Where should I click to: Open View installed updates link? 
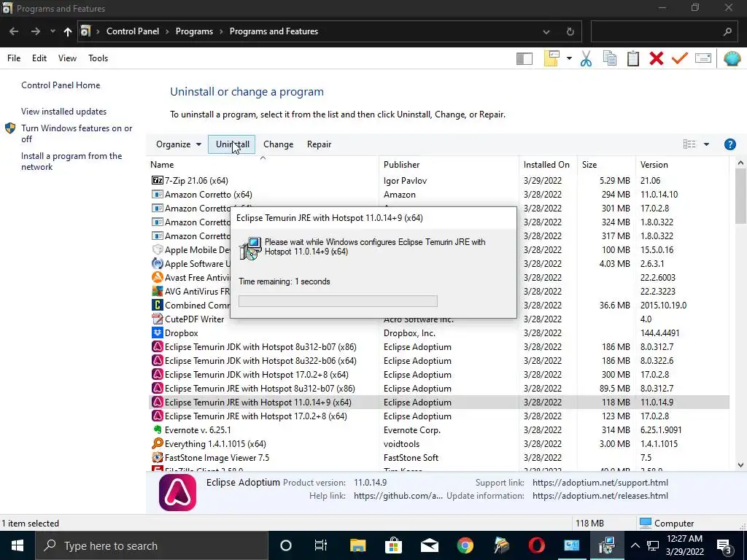(64, 112)
